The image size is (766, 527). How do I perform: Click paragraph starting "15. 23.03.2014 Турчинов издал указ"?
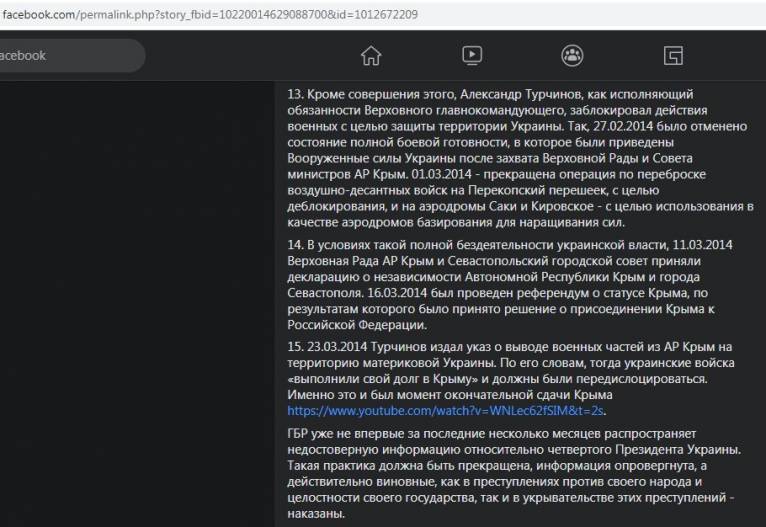click(x=511, y=379)
